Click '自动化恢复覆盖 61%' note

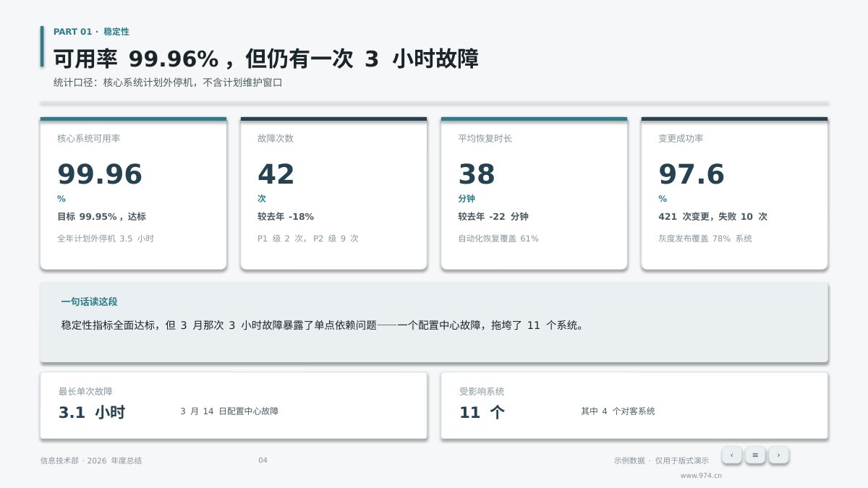pyautogui.click(x=498, y=238)
